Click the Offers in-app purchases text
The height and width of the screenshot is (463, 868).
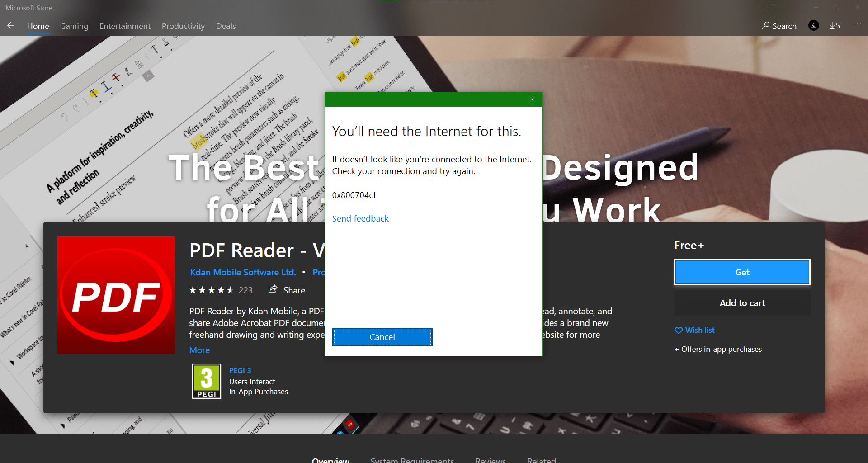(x=718, y=349)
